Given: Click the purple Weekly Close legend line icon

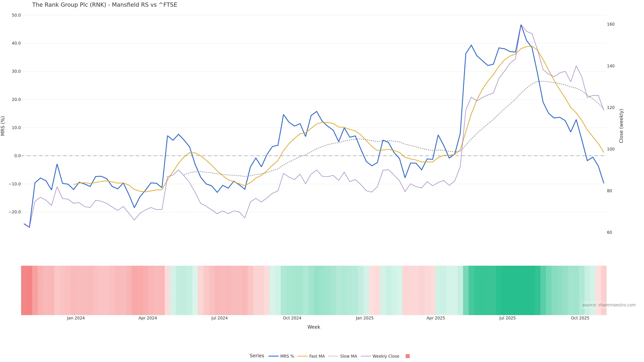Looking at the screenshot, I should click(x=366, y=356).
